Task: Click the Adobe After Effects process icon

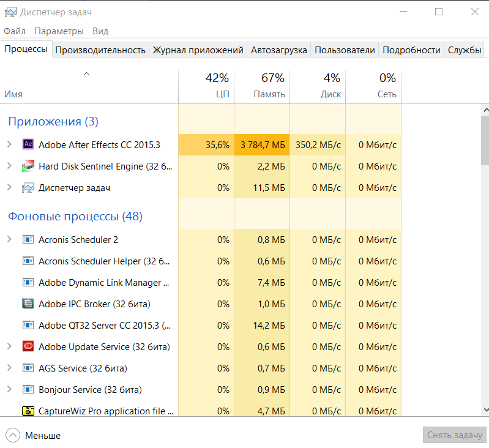Action: click(x=28, y=145)
